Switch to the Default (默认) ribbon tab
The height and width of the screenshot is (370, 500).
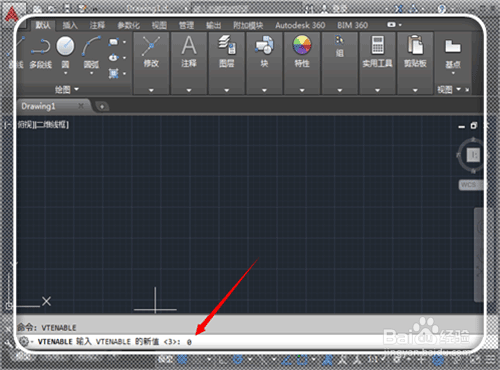tap(43, 25)
